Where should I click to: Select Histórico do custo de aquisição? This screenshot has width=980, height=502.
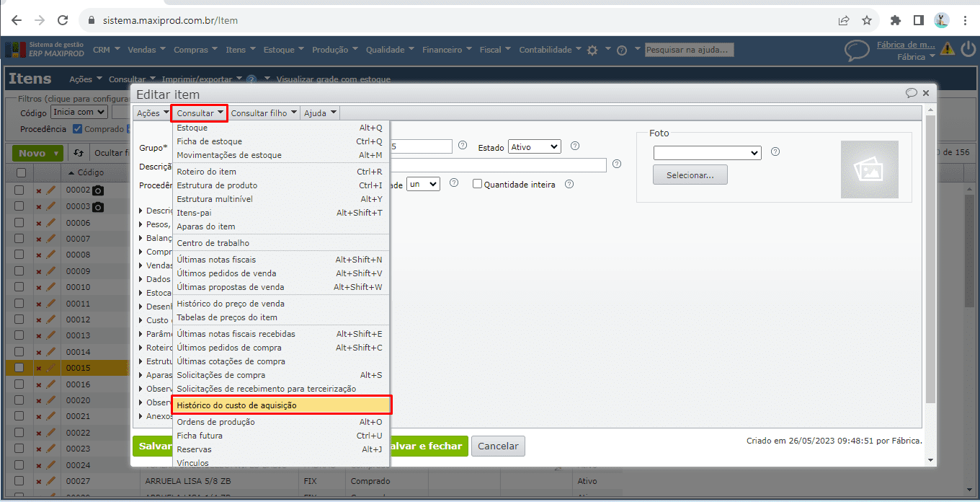click(282, 405)
